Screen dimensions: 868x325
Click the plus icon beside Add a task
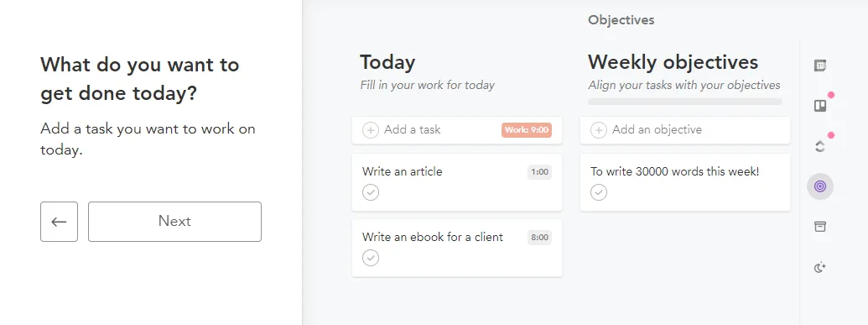point(371,130)
